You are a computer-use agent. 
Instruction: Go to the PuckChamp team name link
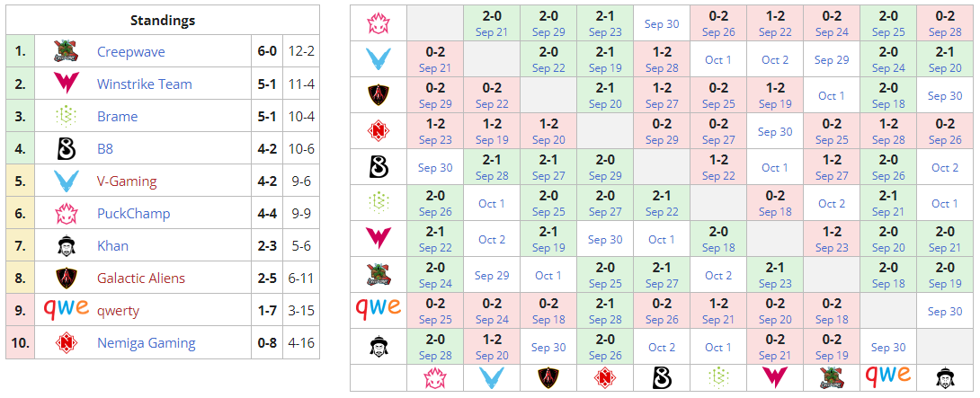pos(133,214)
